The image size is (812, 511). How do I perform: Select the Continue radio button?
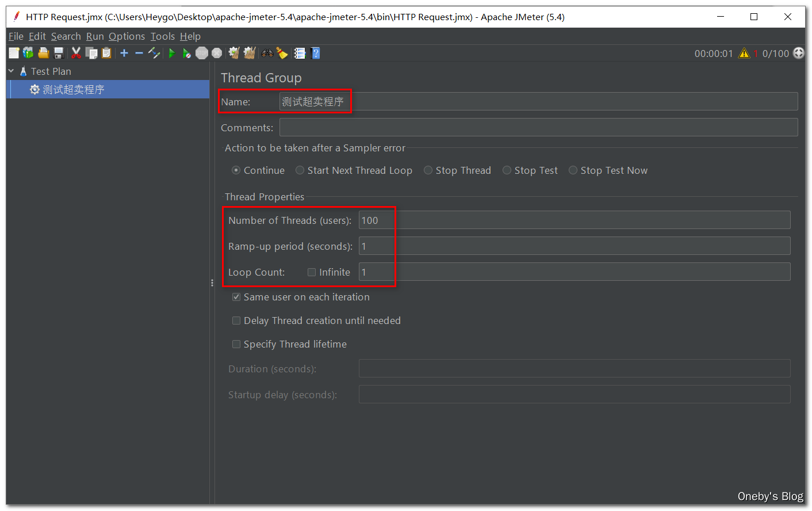(x=236, y=170)
